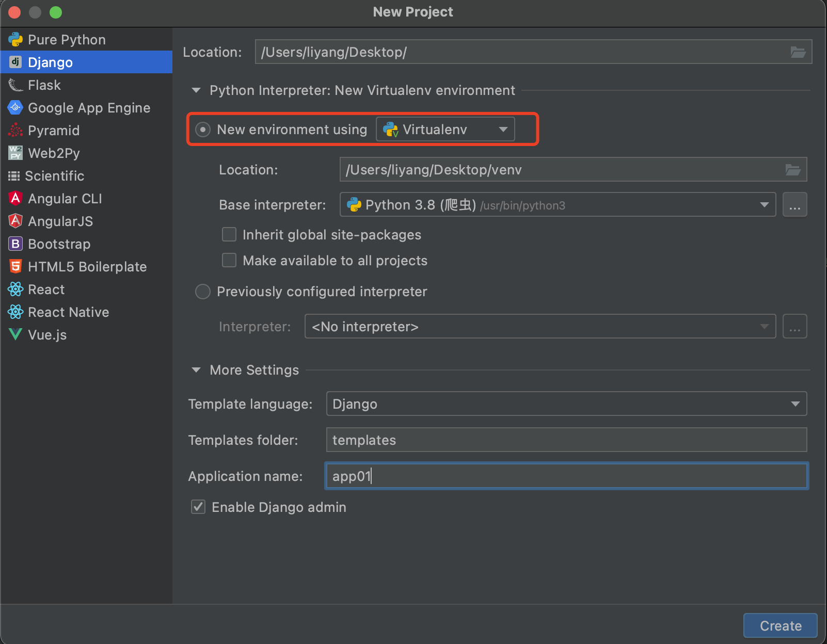Click the Virtualenv Python icon in the combo box
This screenshot has width=827, height=644.
coord(391,130)
